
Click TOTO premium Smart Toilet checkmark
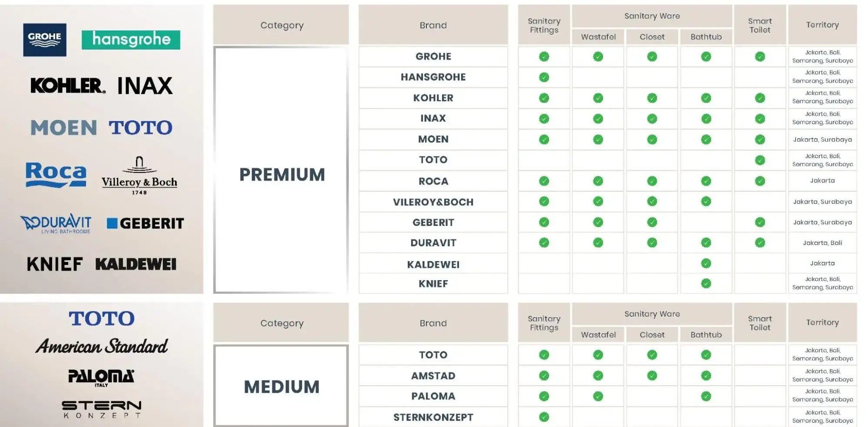click(x=760, y=160)
